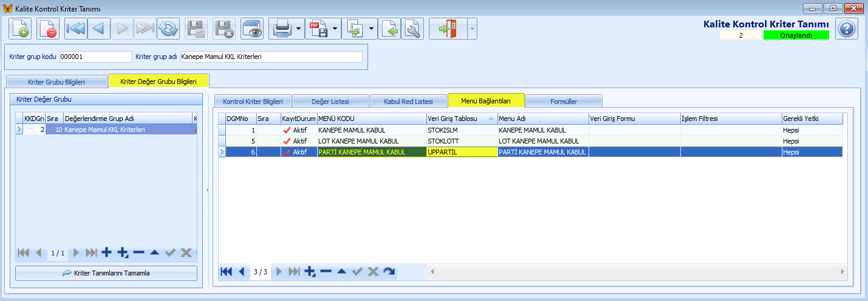Open the dropdown arrow beside the exit door
The width and height of the screenshot is (868, 301).
coord(471,29)
